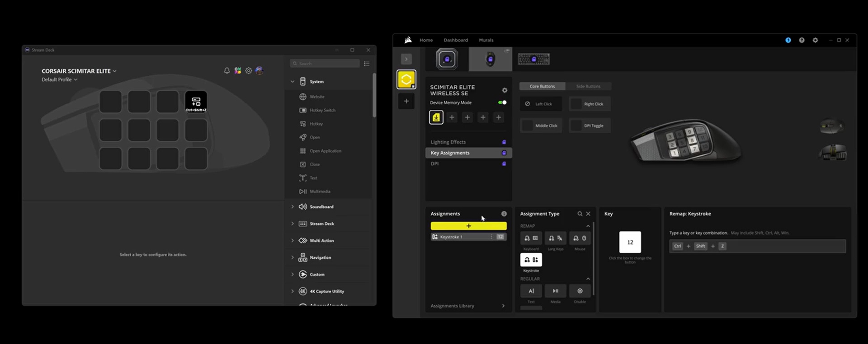Select the Middle Click button
This screenshot has width=868, height=344.
click(541, 126)
